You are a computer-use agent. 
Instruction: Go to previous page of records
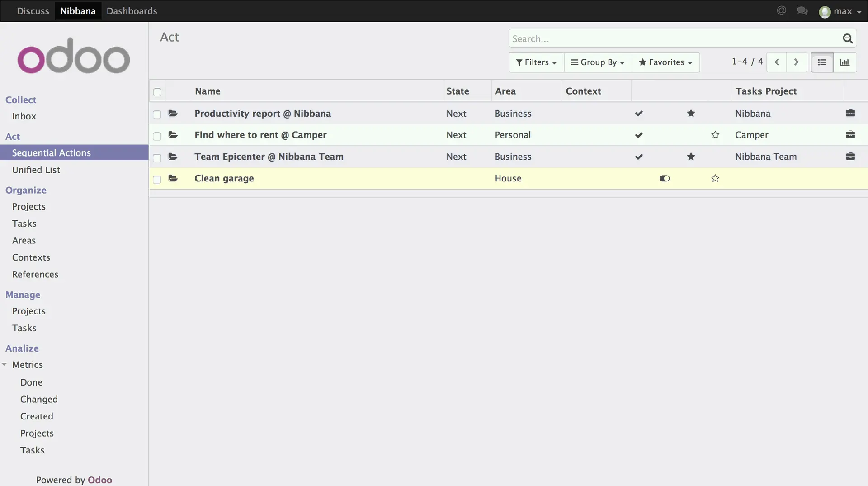coord(777,62)
